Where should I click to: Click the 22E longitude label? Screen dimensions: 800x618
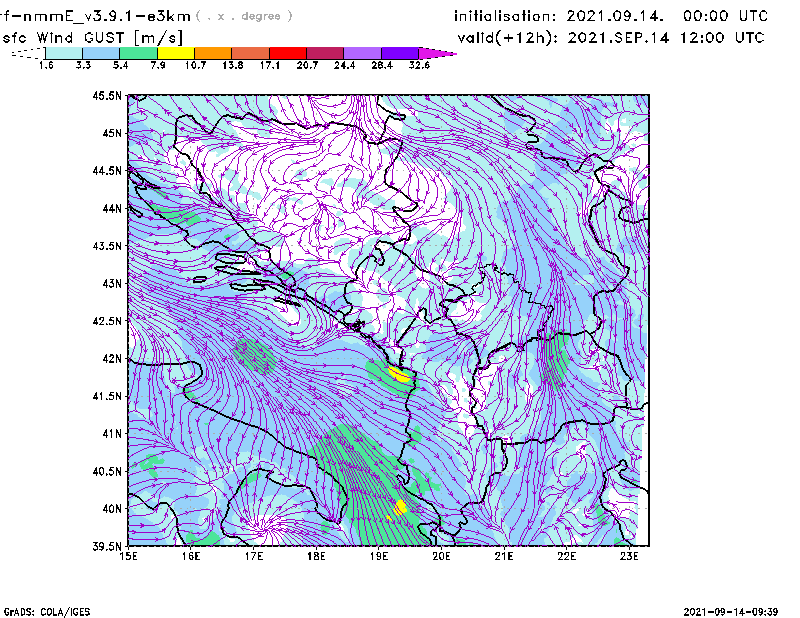(x=566, y=556)
